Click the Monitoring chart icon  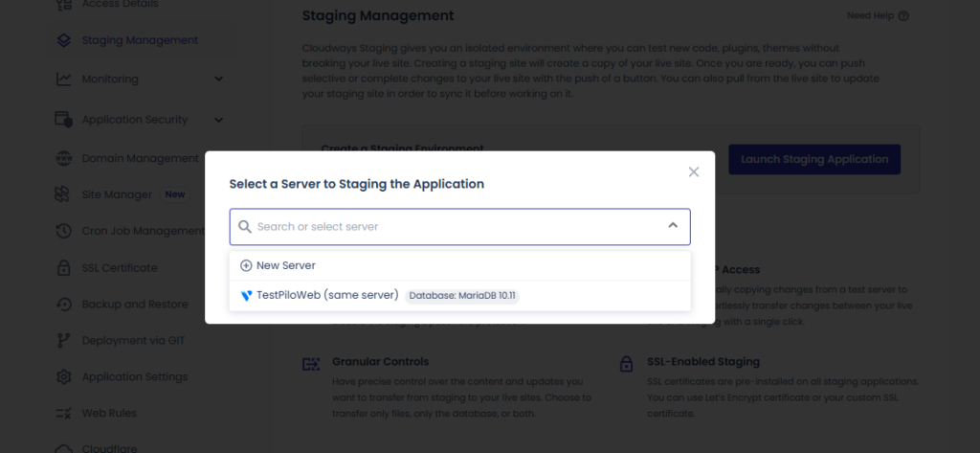pos(64,79)
